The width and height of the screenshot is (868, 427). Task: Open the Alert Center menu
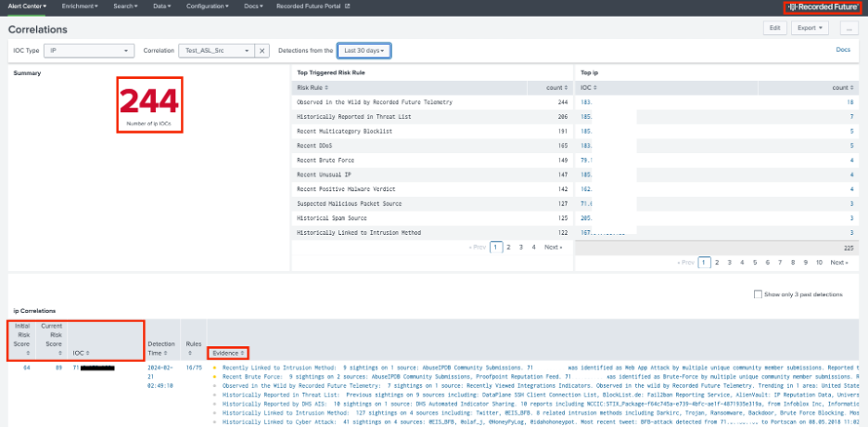pyautogui.click(x=27, y=6)
